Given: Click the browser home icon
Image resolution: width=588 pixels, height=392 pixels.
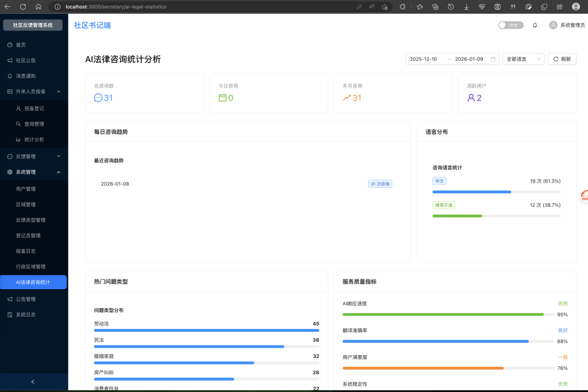Looking at the screenshot, I should (x=38, y=7).
